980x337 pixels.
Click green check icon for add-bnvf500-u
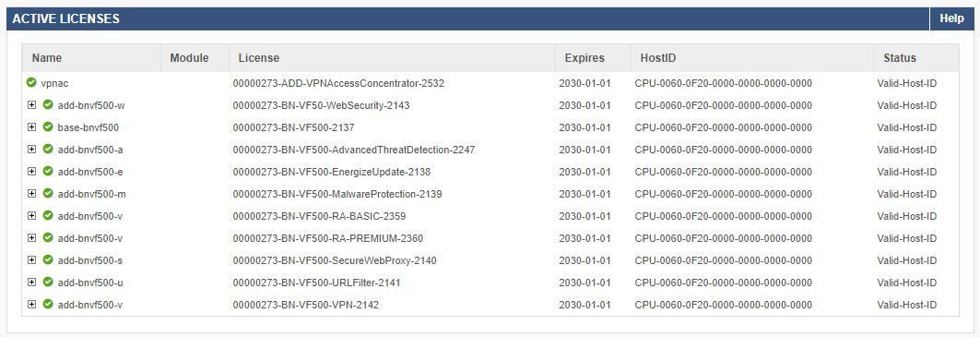coord(48,282)
